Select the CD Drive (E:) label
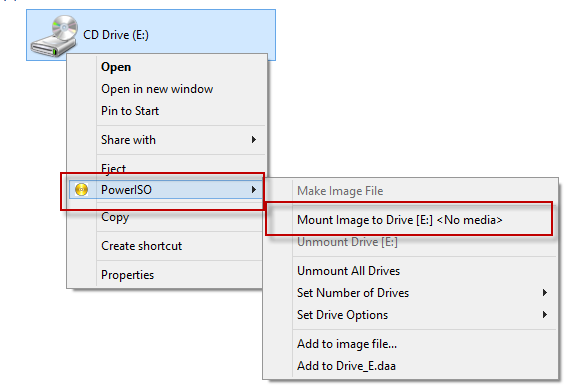The height and width of the screenshot is (388, 574). pyautogui.click(x=116, y=35)
